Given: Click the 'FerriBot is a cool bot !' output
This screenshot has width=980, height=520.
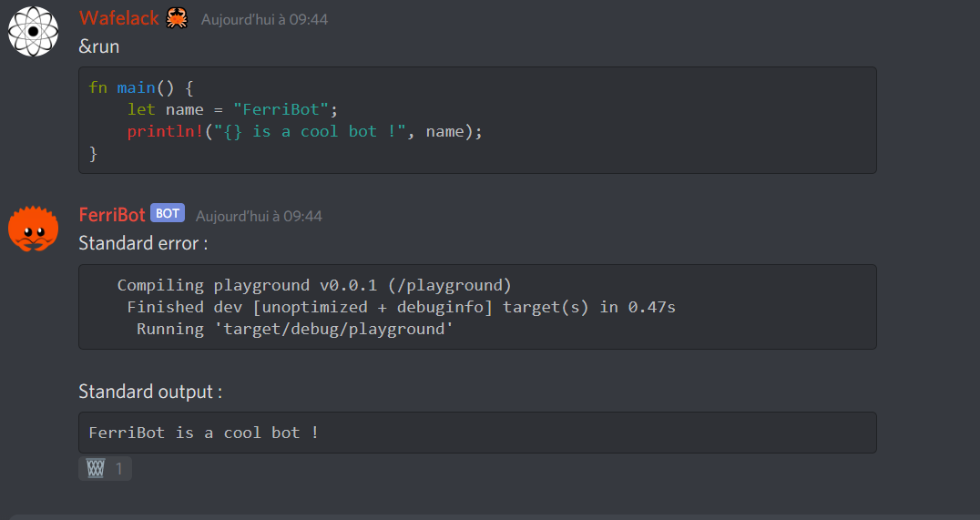Looking at the screenshot, I should [203, 433].
